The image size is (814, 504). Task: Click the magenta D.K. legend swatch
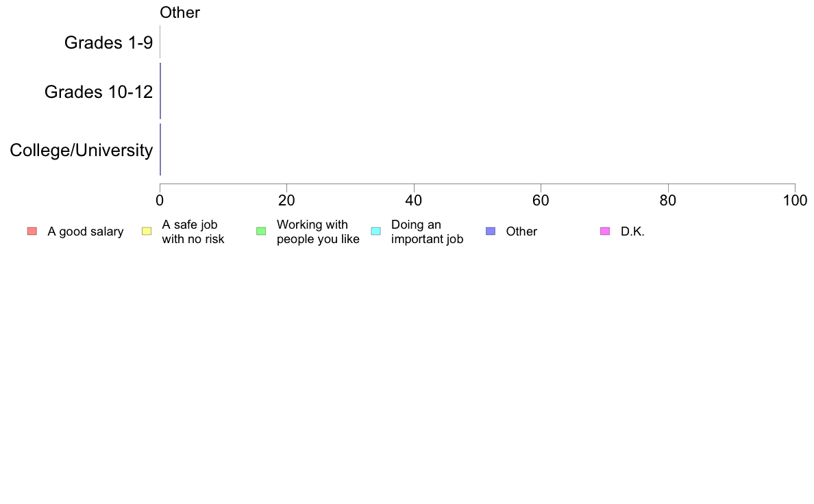coord(605,231)
